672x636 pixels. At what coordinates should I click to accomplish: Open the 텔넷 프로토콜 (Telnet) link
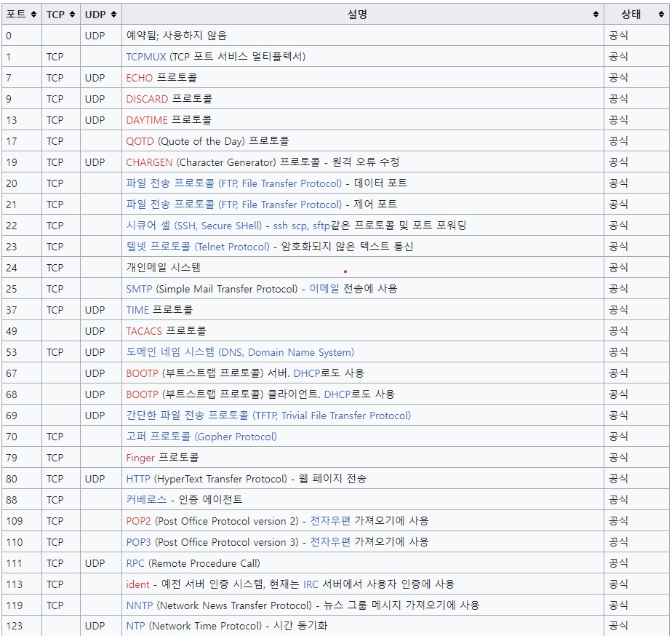198,247
